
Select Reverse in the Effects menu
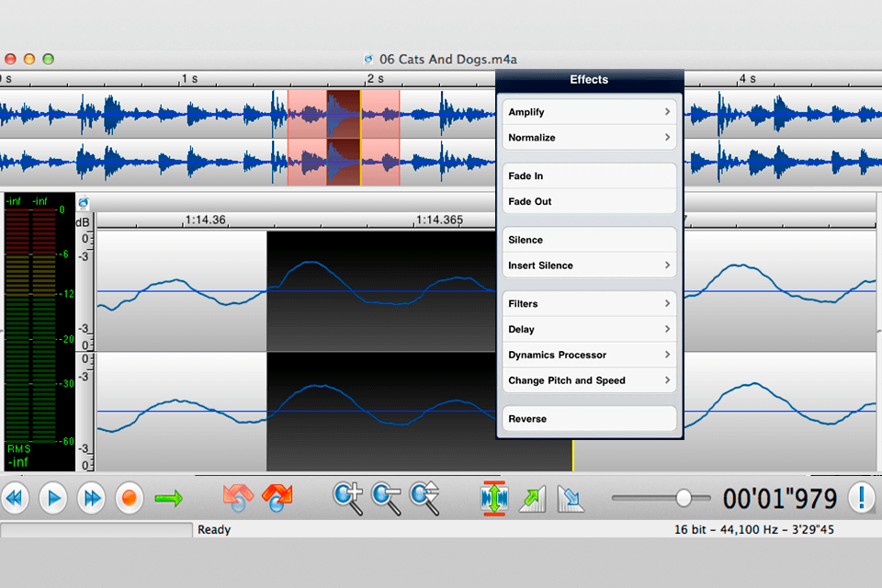coord(589,419)
